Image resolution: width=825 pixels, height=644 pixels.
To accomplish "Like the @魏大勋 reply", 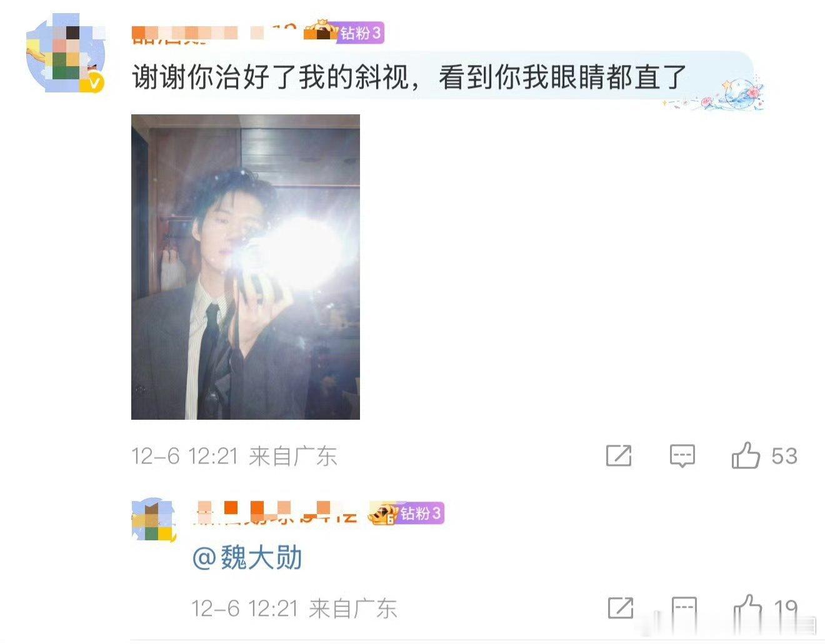I will coord(747,608).
